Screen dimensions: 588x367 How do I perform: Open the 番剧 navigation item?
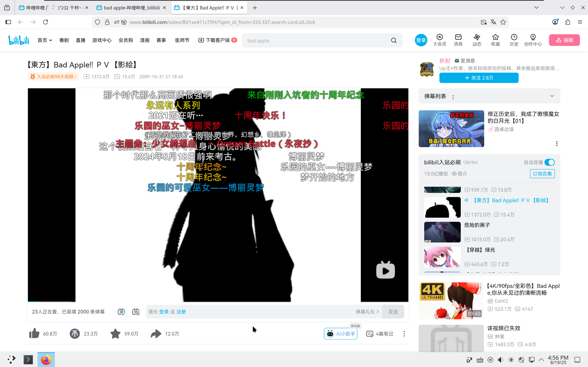pyautogui.click(x=64, y=40)
